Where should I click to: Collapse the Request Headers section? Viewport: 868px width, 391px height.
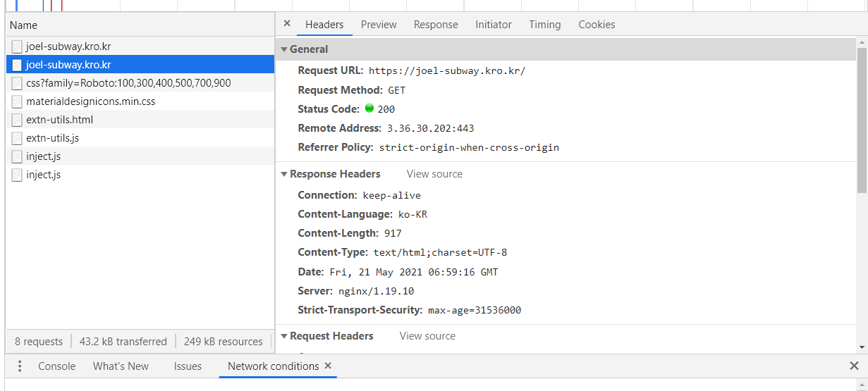[x=284, y=337]
